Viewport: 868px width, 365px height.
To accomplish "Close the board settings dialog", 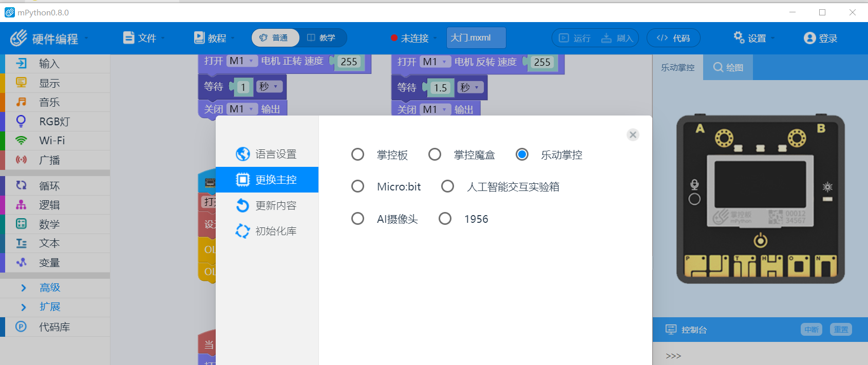I will (633, 135).
